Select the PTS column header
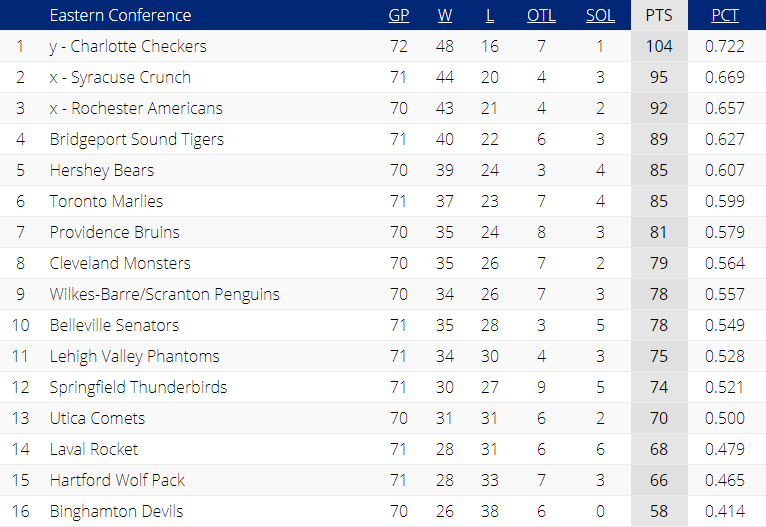 click(x=659, y=16)
